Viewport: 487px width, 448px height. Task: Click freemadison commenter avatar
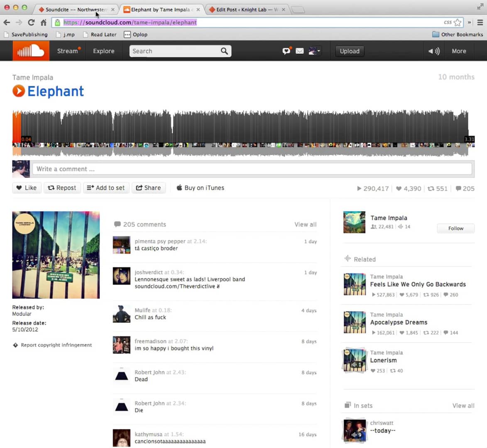[122, 345]
